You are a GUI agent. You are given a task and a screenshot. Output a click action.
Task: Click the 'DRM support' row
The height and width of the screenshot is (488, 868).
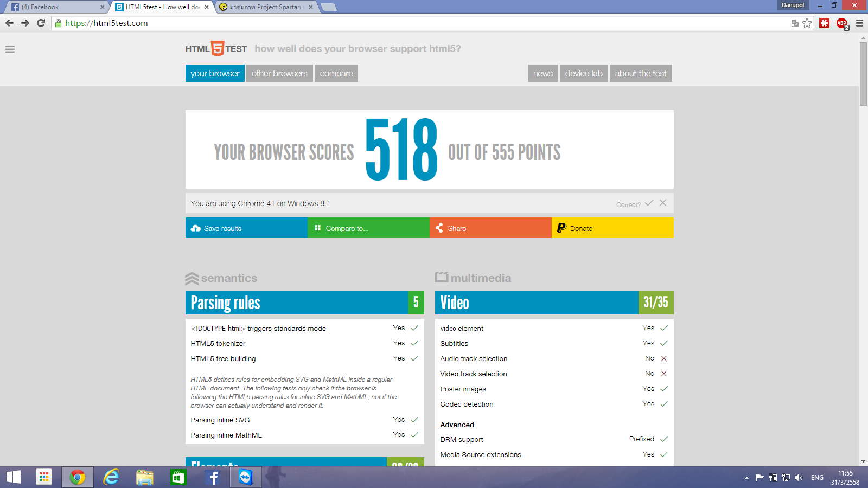(554, 439)
